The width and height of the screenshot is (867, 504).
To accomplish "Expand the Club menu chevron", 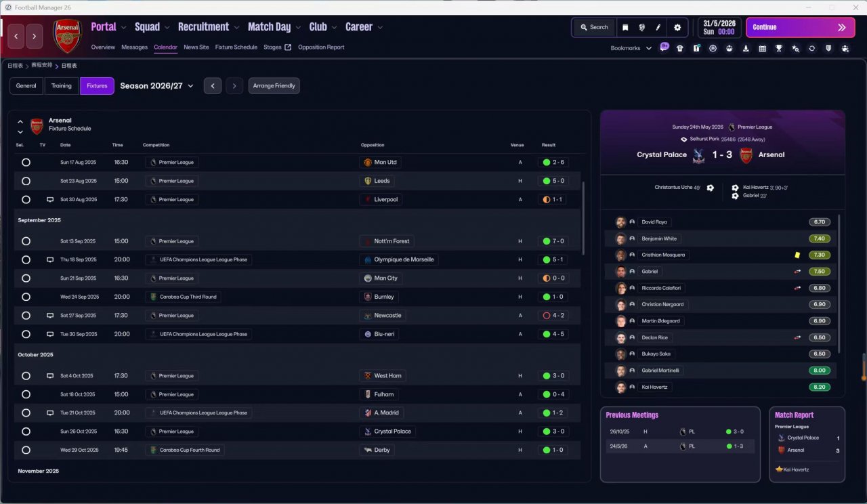I will pyautogui.click(x=334, y=28).
